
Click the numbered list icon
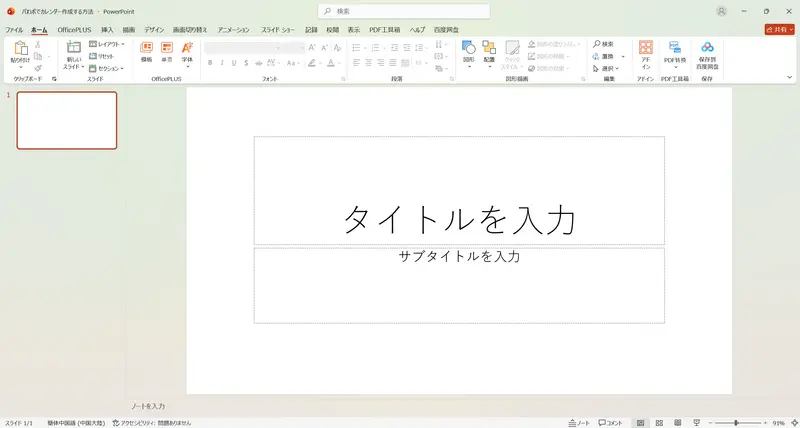click(x=375, y=48)
